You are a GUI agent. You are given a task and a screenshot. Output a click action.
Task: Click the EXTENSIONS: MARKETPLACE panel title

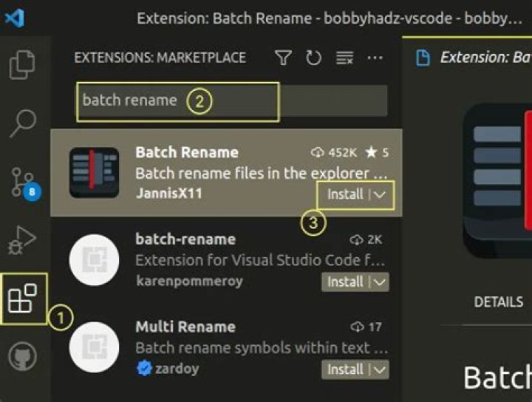160,58
